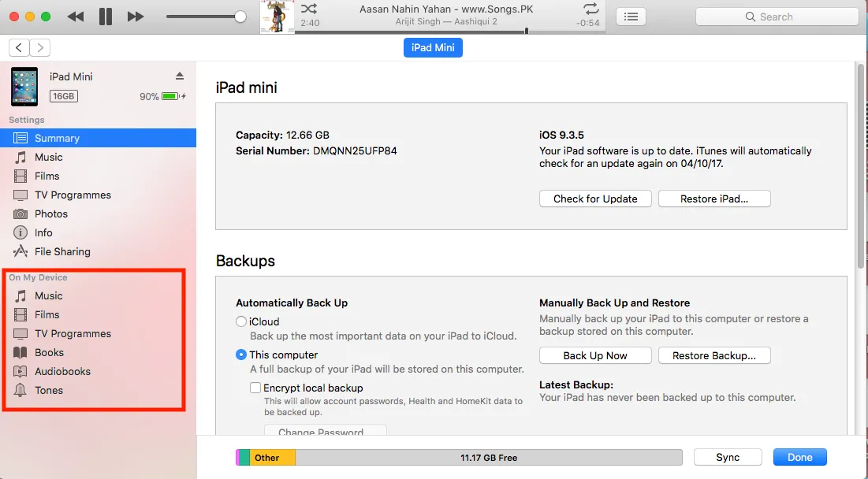Toggle shuffle playback icon
868x479 pixels.
[309, 9]
